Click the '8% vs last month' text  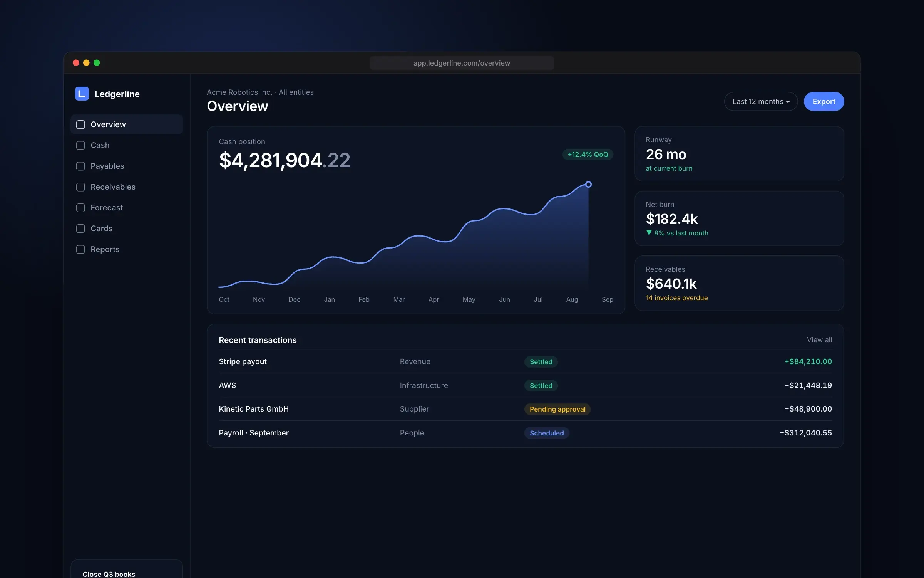tap(681, 233)
